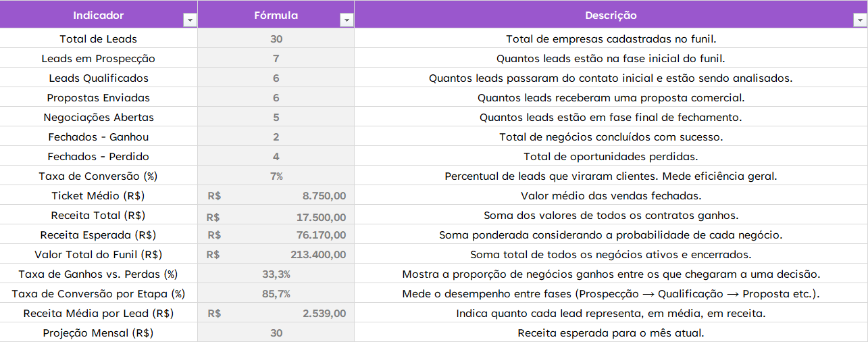Click the Total de Leads cell
The image size is (868, 342).
pyautogui.click(x=99, y=39)
